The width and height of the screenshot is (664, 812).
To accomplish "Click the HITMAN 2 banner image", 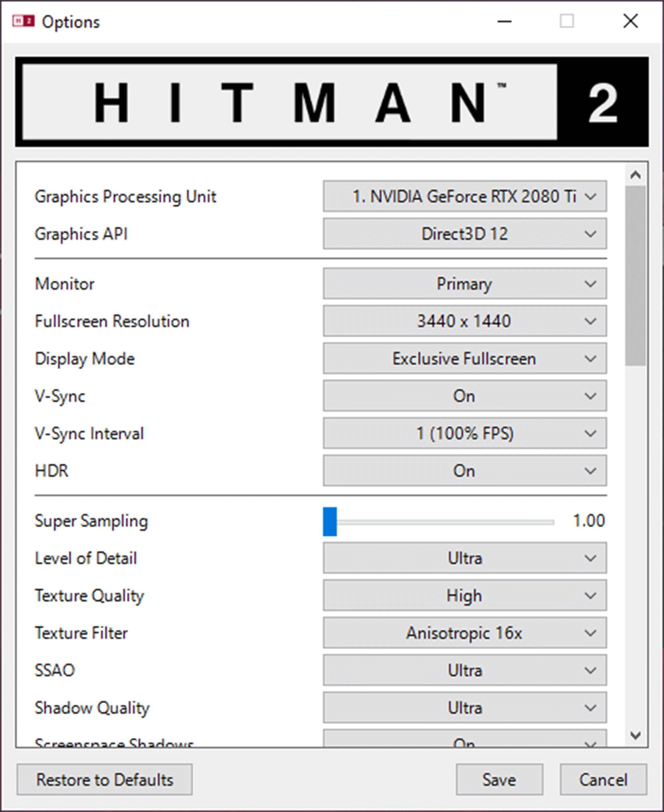I will click(332, 102).
